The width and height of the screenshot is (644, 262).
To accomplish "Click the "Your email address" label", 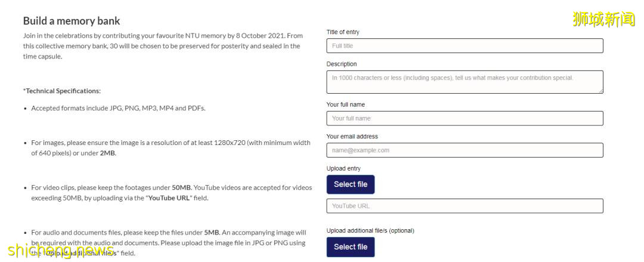I will (352, 137).
